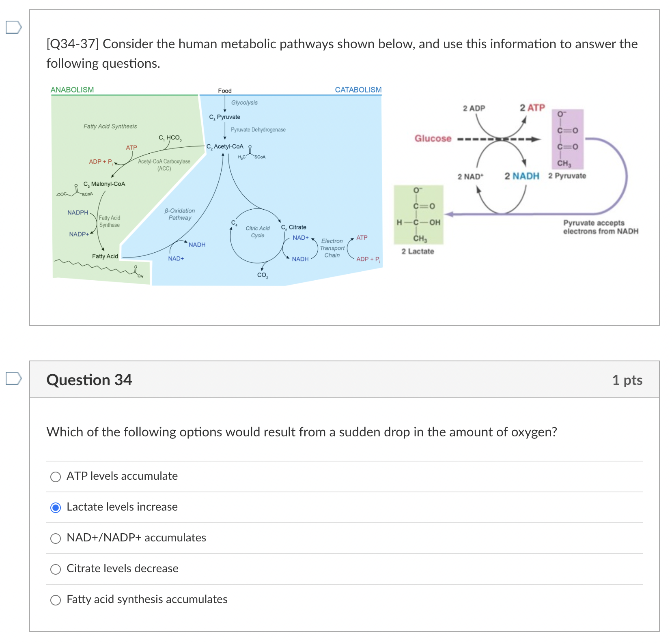
Task: Pin Question 34 using its flag marker
Action: (x=13, y=379)
